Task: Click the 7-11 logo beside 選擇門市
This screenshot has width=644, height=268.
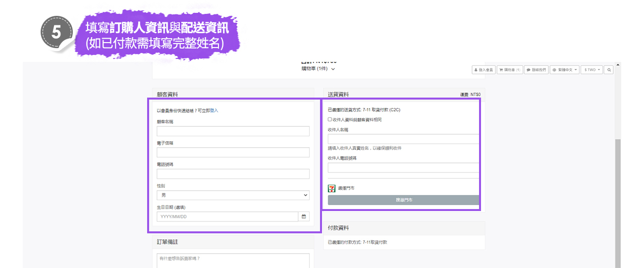Action: 331,188
